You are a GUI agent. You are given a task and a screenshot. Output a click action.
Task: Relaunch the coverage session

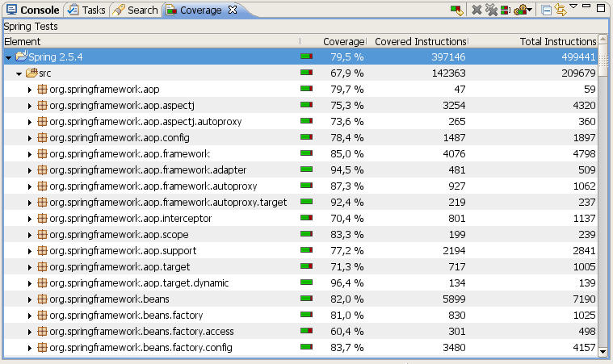pyautogui.click(x=456, y=10)
